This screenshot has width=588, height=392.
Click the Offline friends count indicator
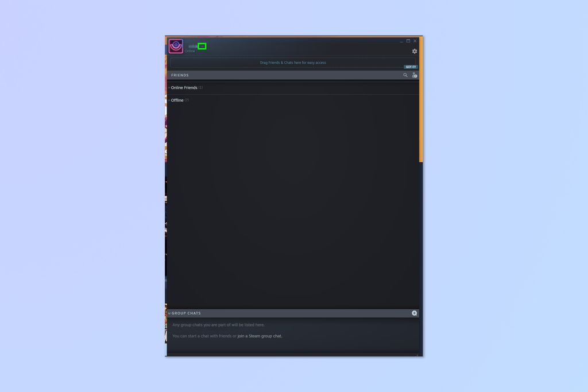(x=186, y=100)
